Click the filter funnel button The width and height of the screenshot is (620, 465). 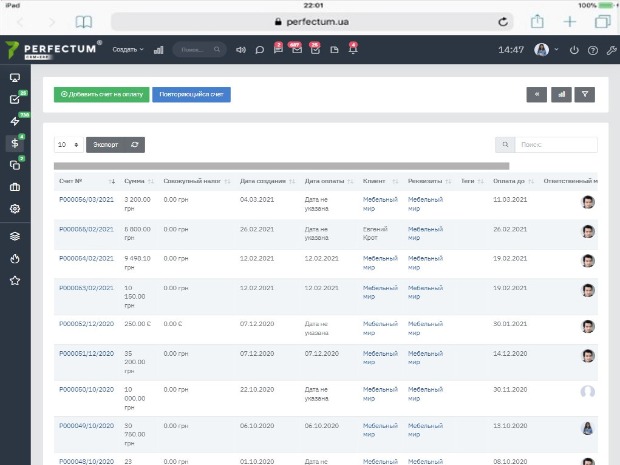[584, 95]
